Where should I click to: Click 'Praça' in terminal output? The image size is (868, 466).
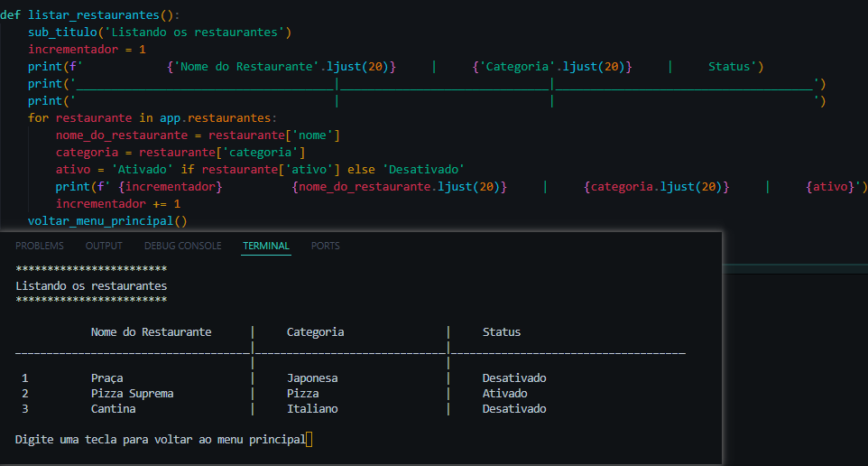tap(106, 377)
